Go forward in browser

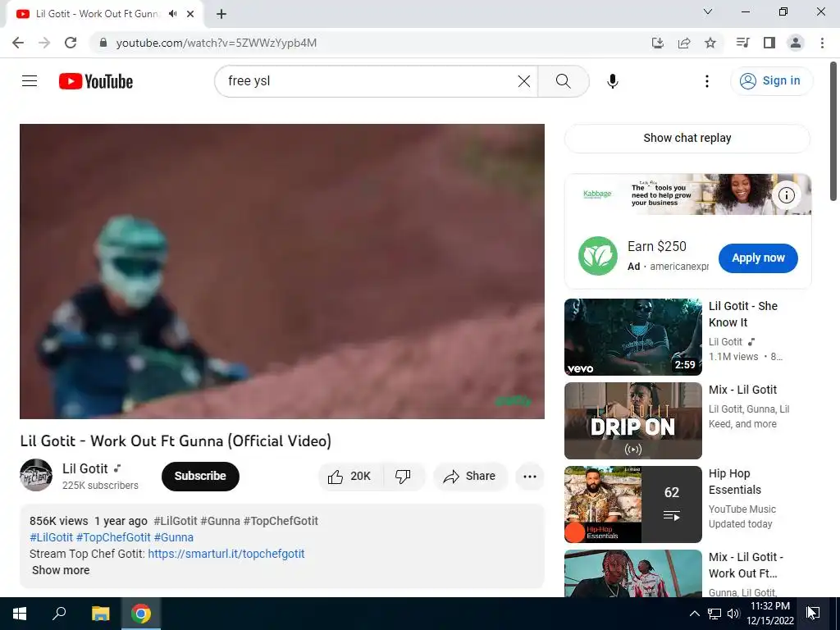point(44,43)
